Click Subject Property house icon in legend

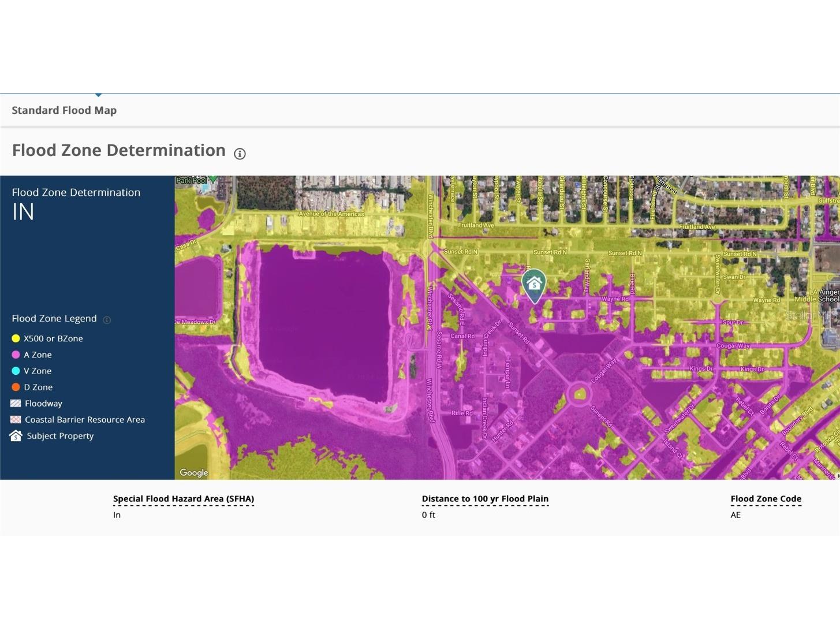point(16,436)
